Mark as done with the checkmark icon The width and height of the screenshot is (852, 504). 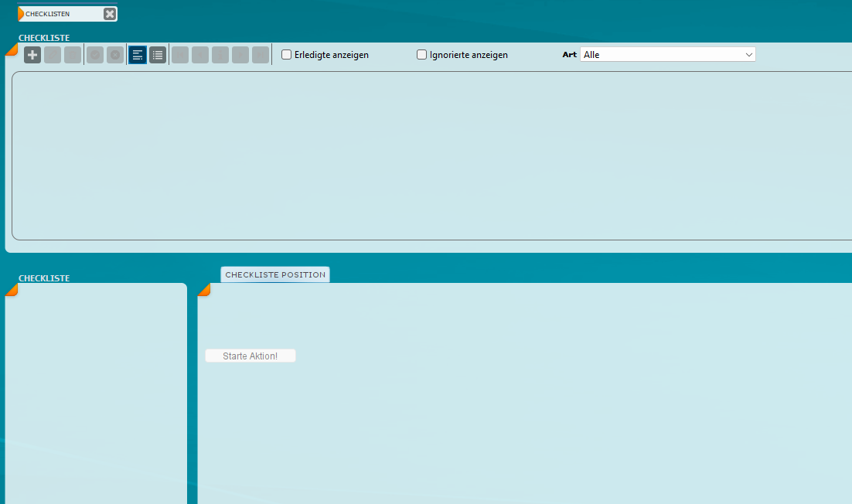[x=95, y=55]
